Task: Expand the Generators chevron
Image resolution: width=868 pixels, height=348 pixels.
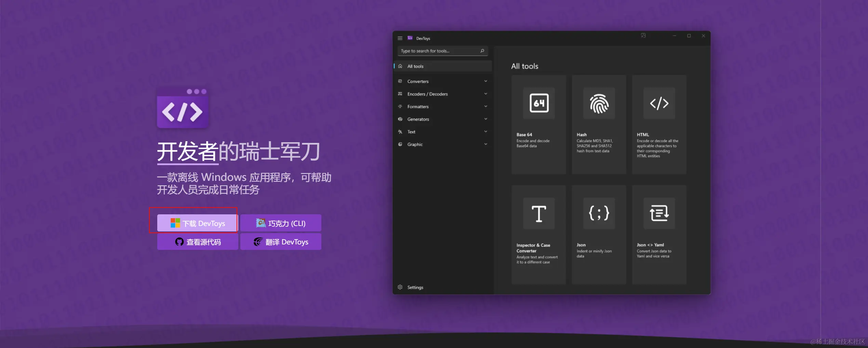Action: pos(486,119)
